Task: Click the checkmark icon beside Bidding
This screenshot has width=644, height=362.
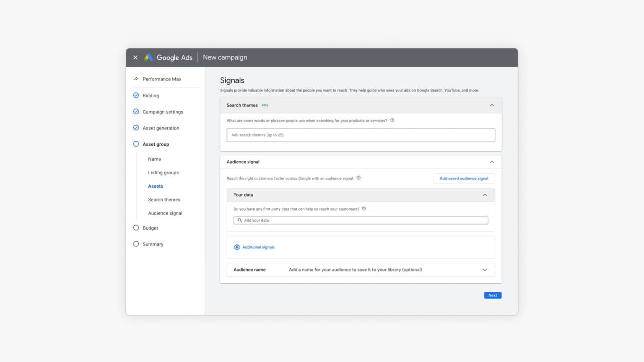Action: (x=136, y=95)
